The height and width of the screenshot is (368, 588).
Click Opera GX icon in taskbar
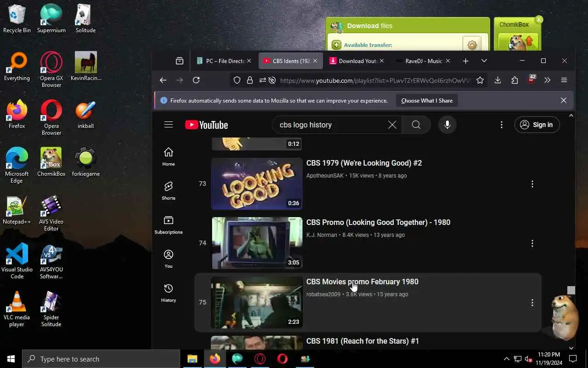(260, 359)
